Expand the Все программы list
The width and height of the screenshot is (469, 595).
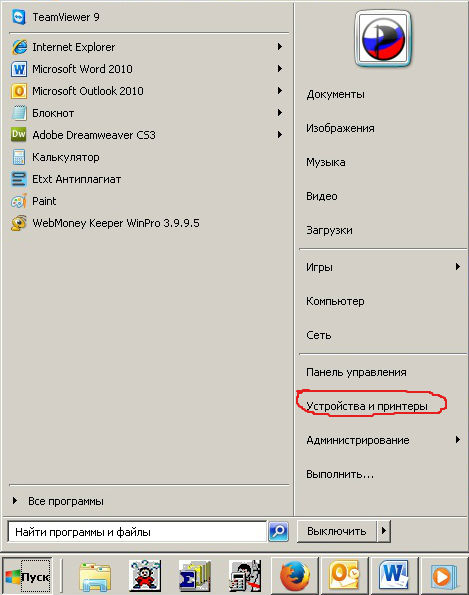[58, 501]
